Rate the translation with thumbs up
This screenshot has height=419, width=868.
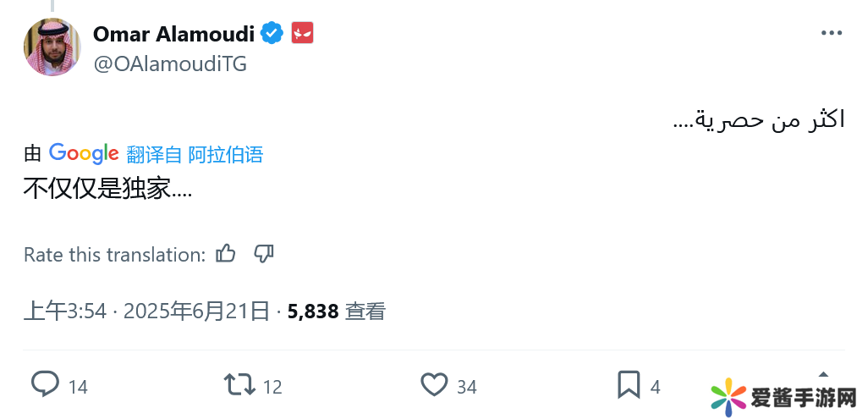coord(226,254)
